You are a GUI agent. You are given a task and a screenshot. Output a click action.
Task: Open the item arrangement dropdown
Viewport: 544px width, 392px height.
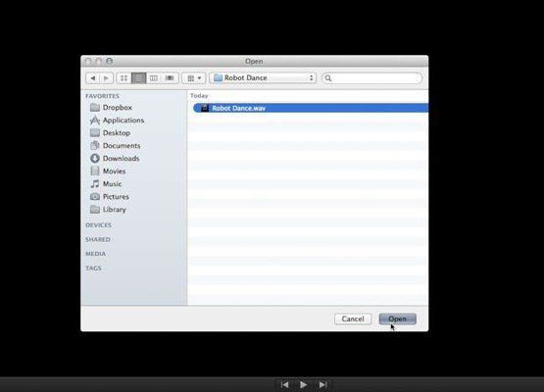click(194, 78)
